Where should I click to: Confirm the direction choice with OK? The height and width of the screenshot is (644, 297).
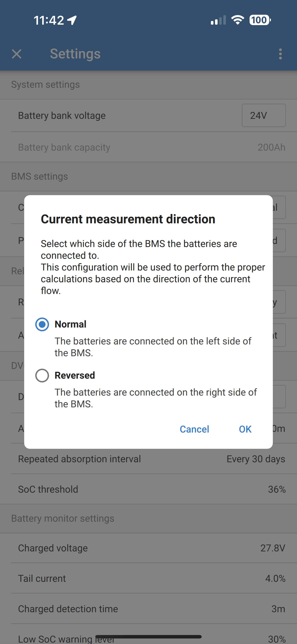[245, 429]
